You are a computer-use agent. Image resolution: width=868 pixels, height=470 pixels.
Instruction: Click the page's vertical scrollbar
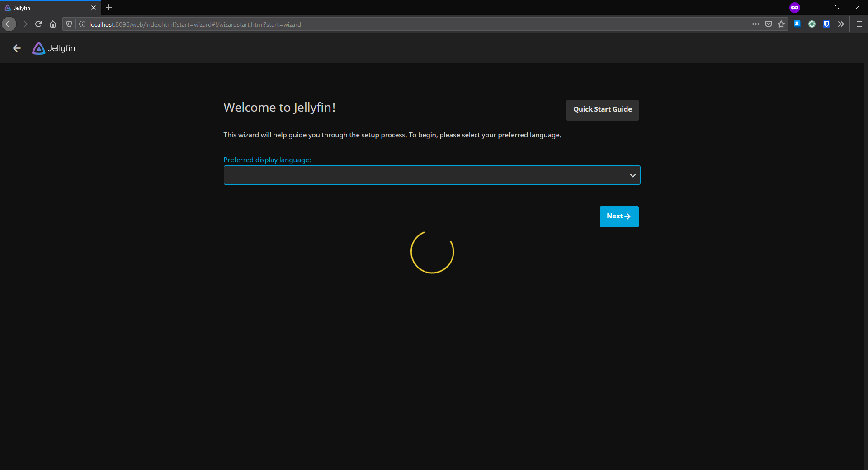coord(866,266)
